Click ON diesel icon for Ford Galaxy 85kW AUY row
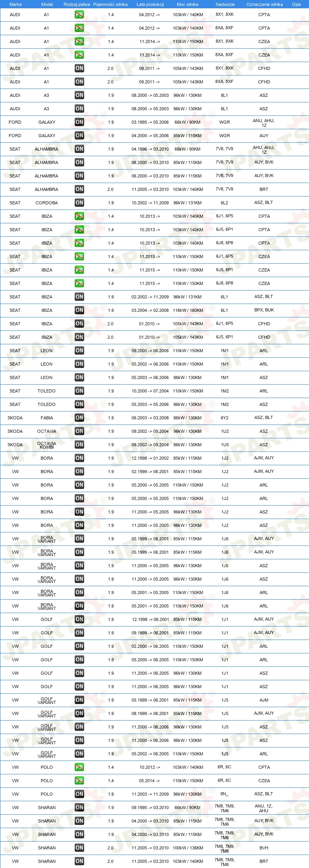 click(x=79, y=136)
